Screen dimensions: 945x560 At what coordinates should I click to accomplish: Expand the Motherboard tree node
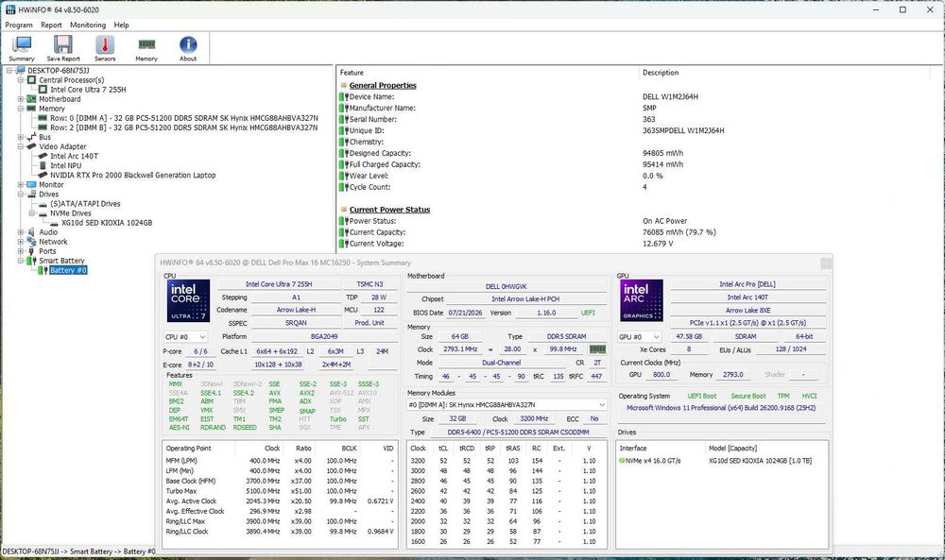coord(21,99)
